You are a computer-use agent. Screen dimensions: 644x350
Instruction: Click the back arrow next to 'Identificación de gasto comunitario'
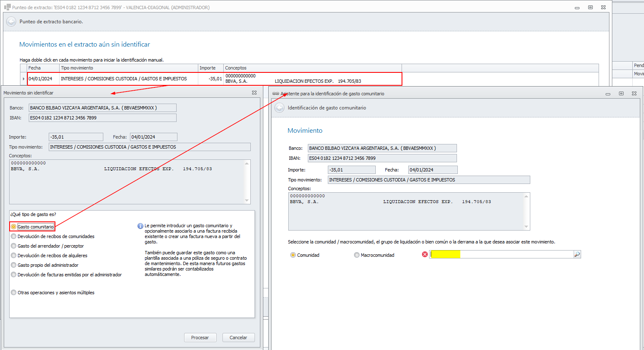click(x=280, y=108)
